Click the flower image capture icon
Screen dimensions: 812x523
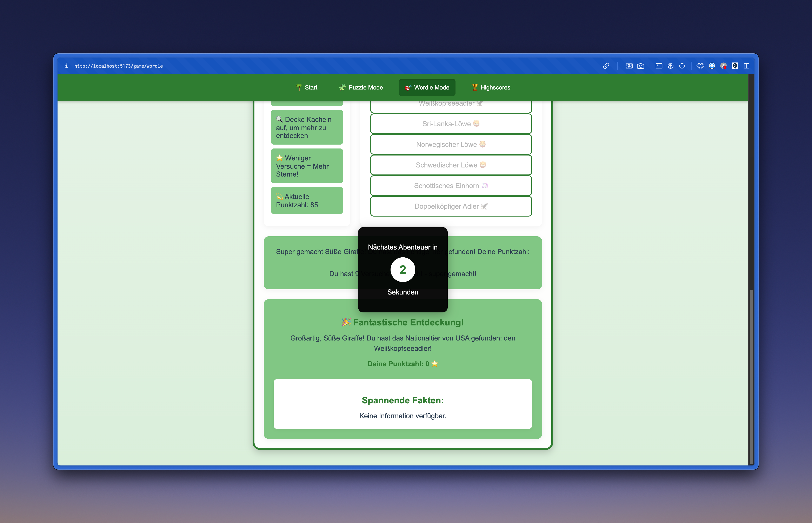pos(629,66)
